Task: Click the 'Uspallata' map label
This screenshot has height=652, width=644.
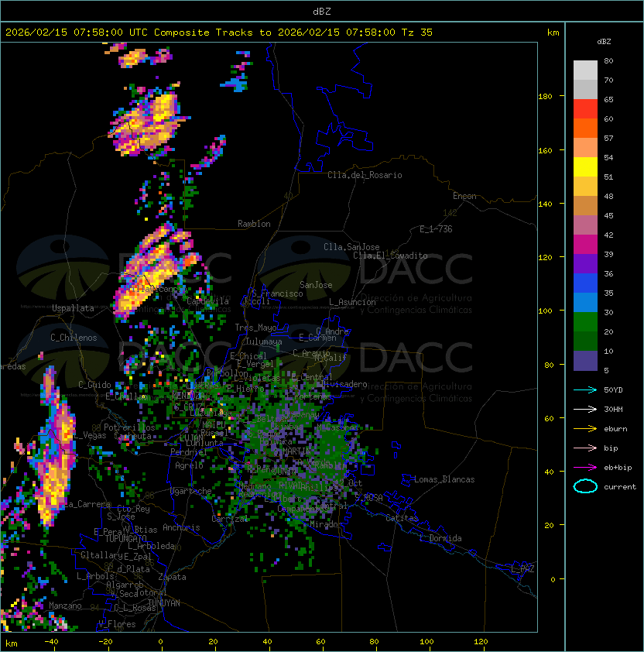Action: tap(73, 308)
